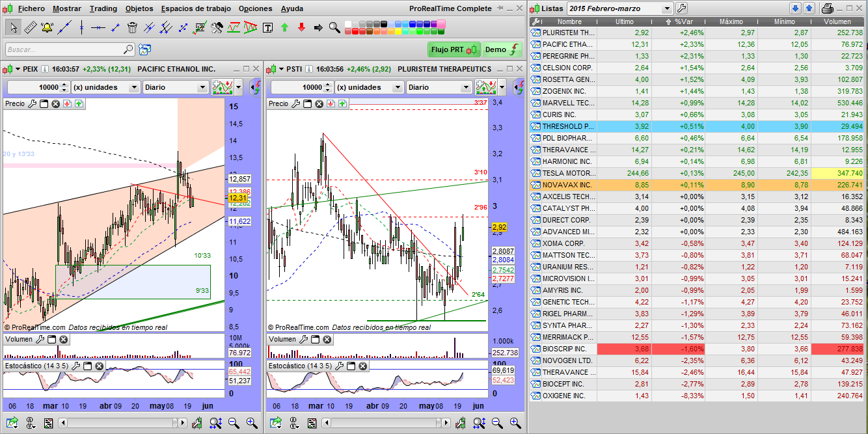Open the Fichero menu
Screen dimensions: 868x434
point(31,8)
